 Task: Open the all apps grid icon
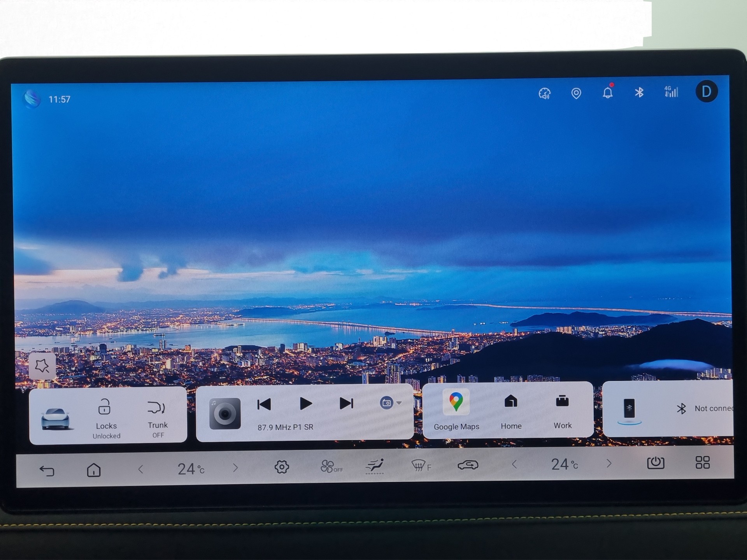coord(703,462)
